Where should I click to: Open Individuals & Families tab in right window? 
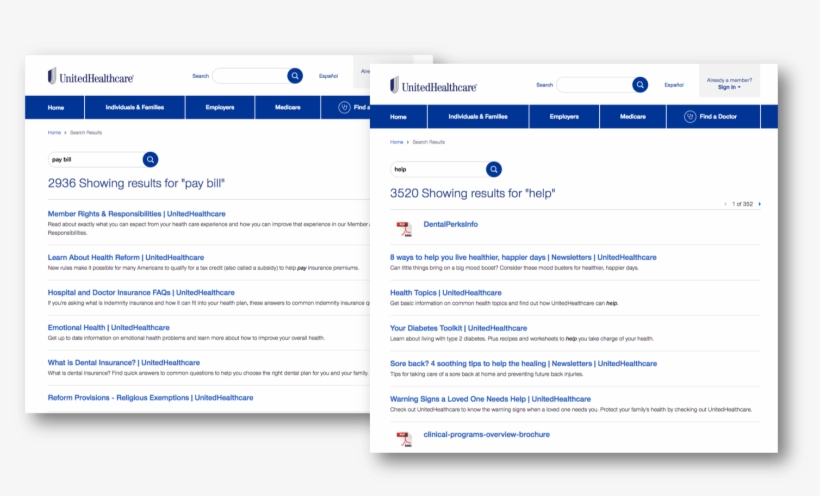[478, 117]
